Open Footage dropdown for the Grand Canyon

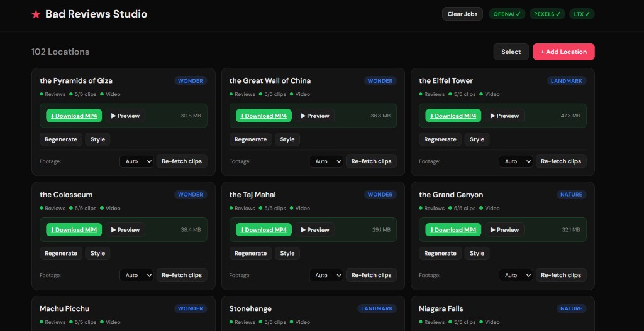tap(516, 275)
